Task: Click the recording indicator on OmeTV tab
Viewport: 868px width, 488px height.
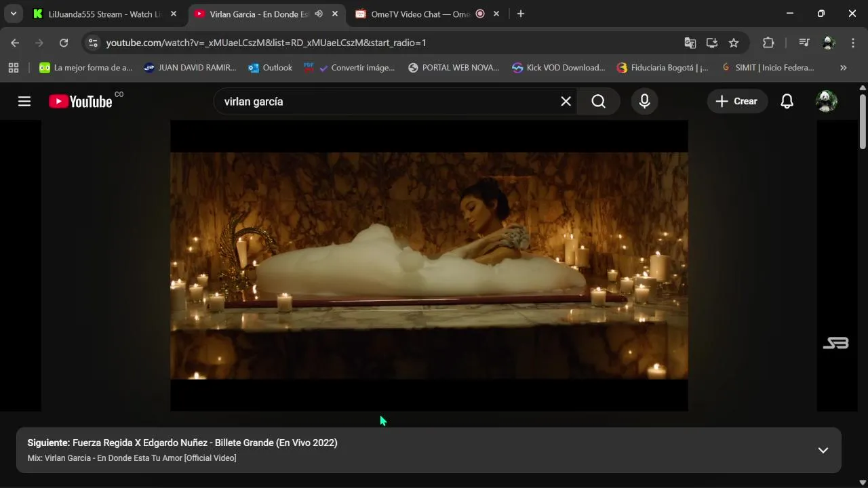Action: click(x=480, y=14)
